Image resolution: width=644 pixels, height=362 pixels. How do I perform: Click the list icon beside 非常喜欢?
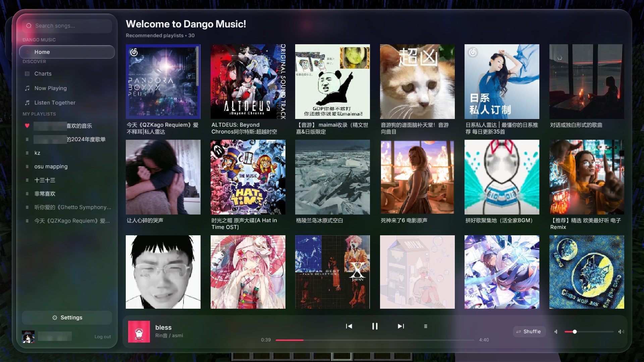click(x=27, y=194)
